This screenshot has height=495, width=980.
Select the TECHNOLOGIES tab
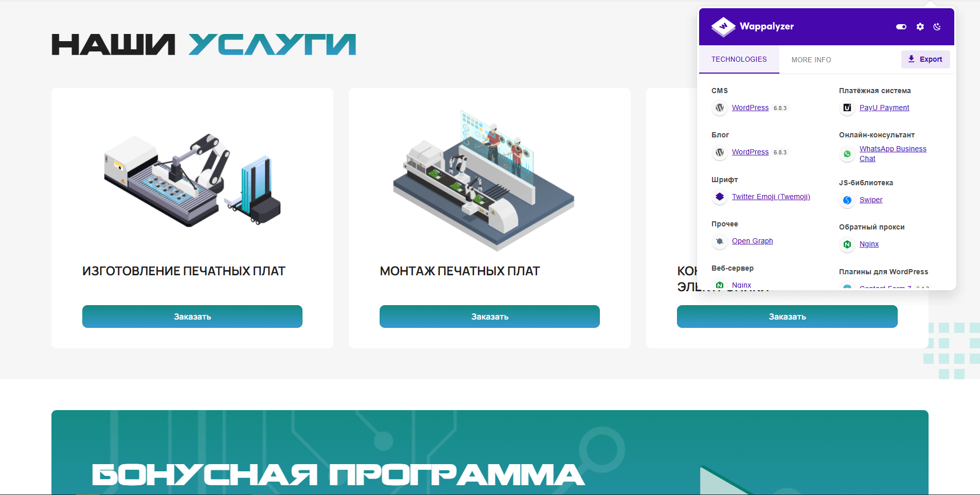coord(739,59)
